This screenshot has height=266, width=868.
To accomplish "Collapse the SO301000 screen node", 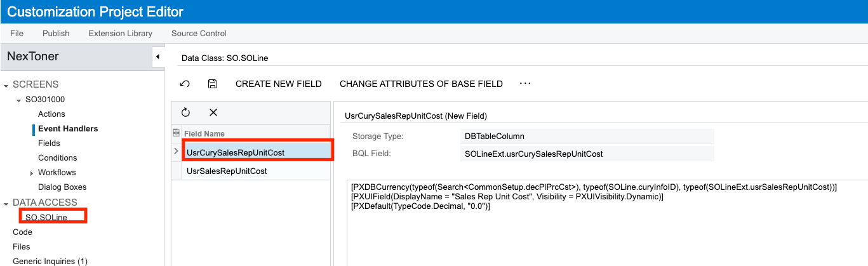I will (19, 100).
